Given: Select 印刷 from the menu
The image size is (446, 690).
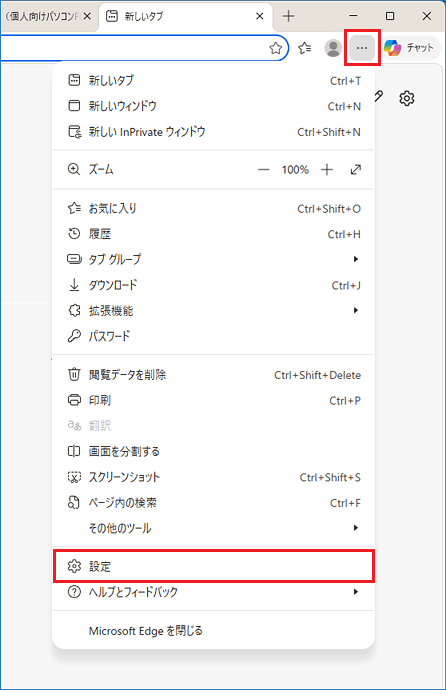Looking at the screenshot, I should (x=214, y=400).
